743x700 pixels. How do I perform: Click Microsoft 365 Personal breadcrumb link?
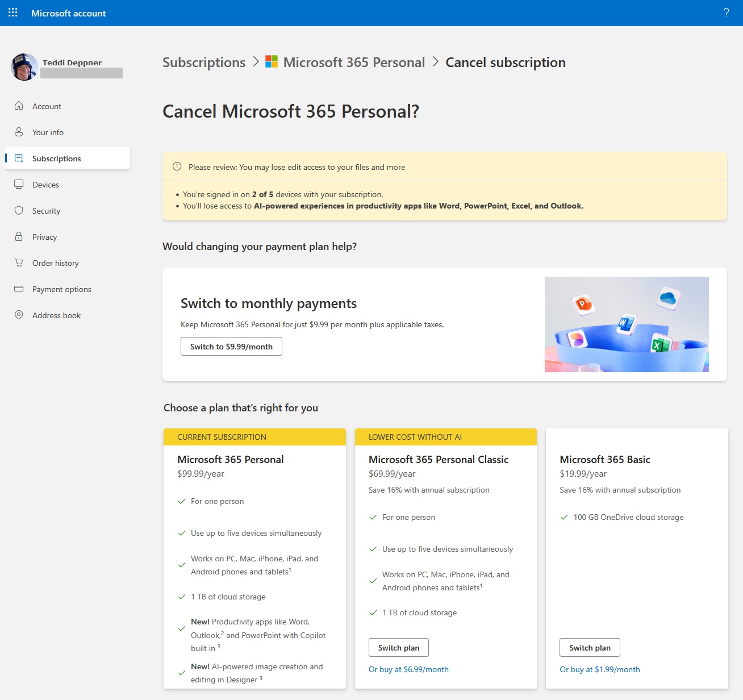click(x=354, y=62)
